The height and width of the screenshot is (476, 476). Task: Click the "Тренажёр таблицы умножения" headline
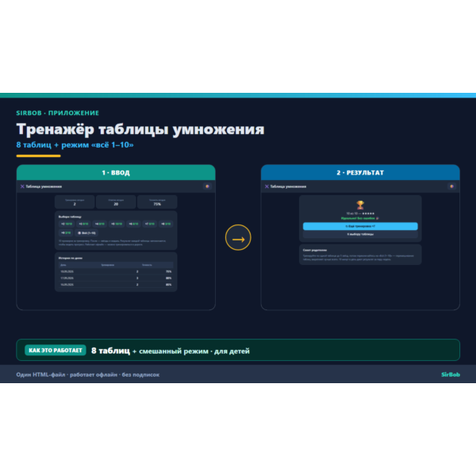point(140,129)
